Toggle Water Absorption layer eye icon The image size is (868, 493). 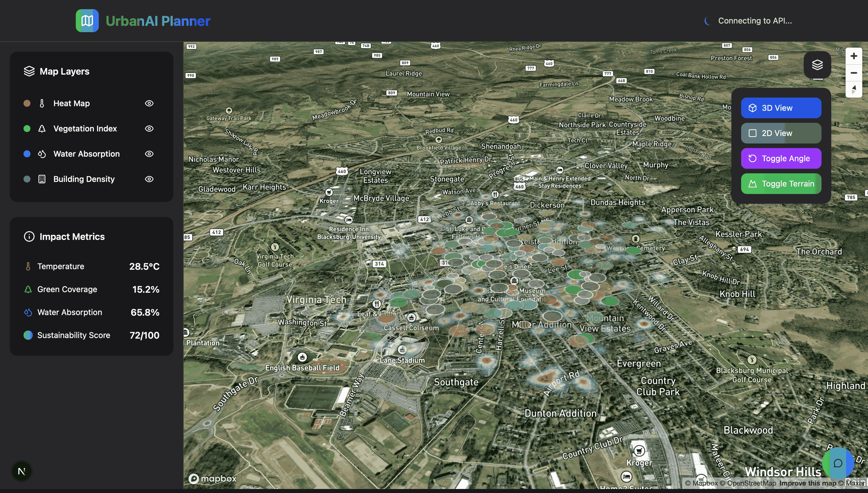tap(149, 154)
